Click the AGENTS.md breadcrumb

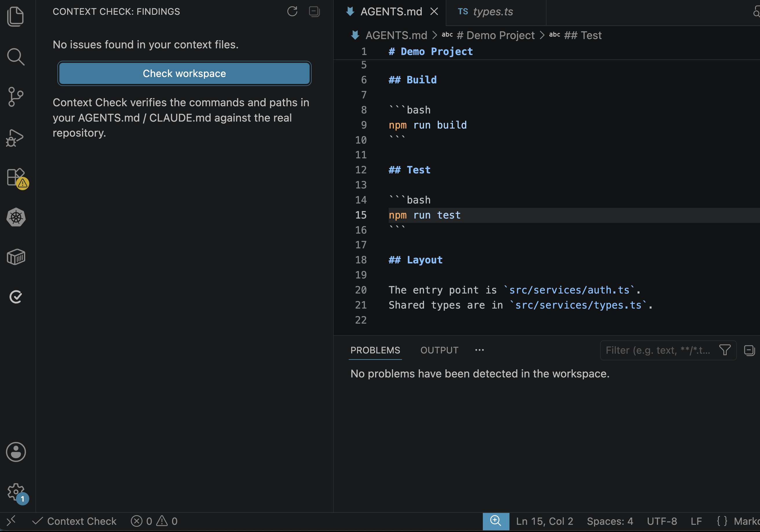coord(396,35)
